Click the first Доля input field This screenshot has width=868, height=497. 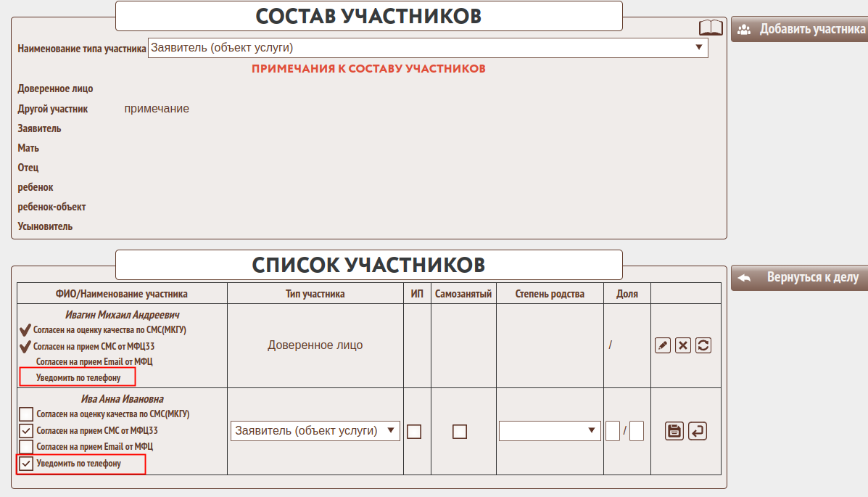[613, 431]
